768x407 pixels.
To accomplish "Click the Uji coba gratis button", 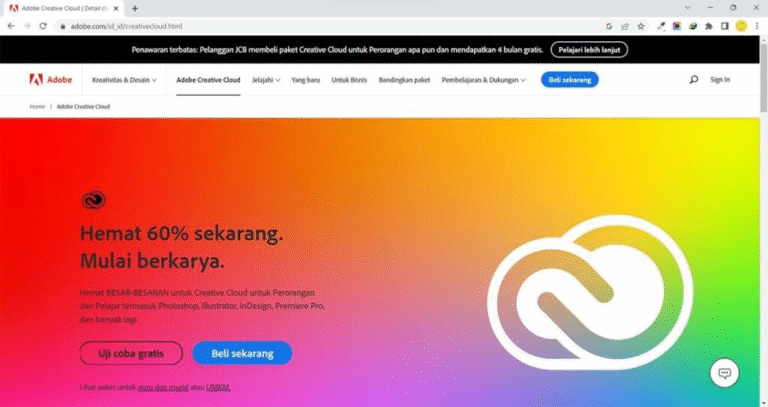I will click(131, 353).
